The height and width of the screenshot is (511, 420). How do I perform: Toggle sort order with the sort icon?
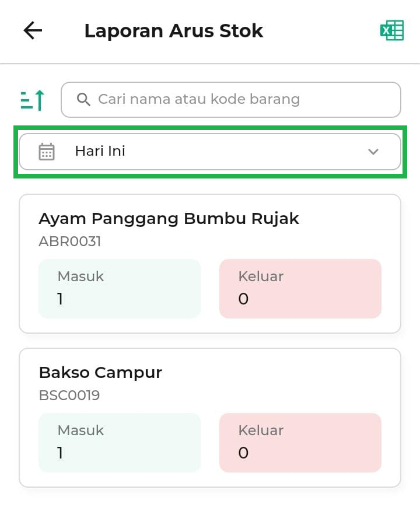[x=33, y=100]
